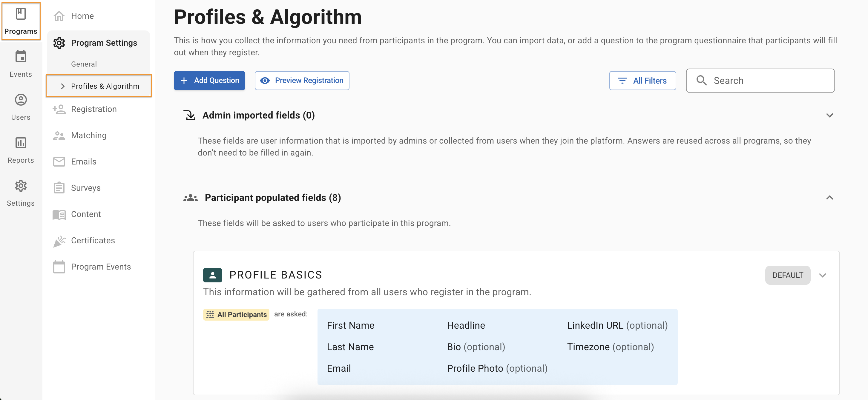868x400 pixels.
Task: Click the Profile Basics person icon
Action: pos(212,275)
